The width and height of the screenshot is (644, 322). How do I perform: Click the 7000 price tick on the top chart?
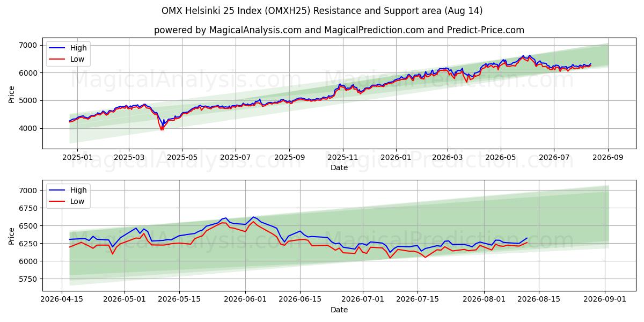click(28, 45)
